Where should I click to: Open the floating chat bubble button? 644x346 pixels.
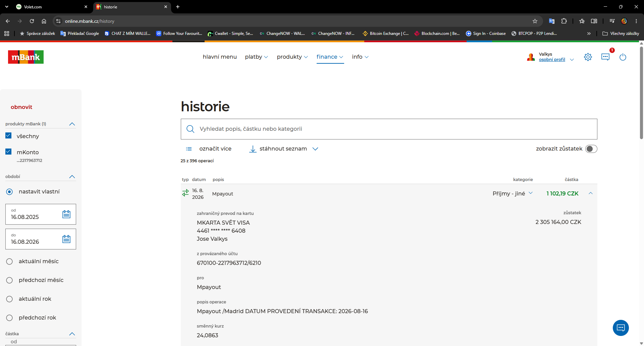tap(621, 328)
